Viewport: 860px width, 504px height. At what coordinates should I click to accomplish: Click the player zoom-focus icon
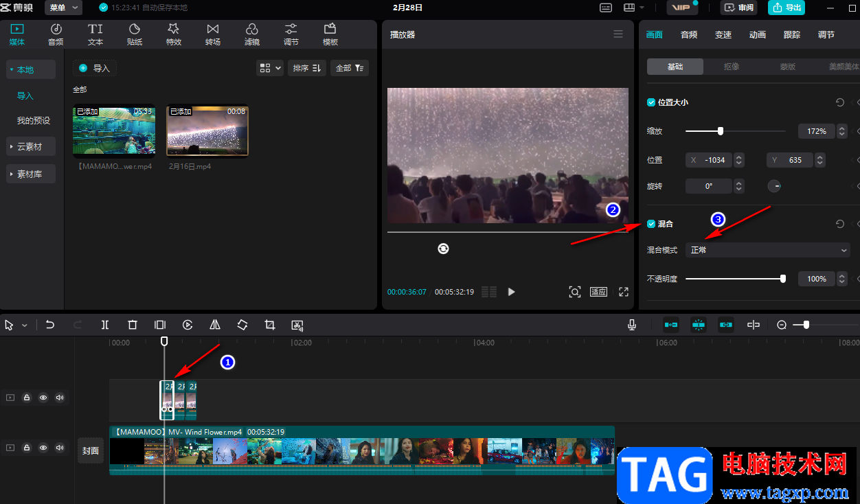click(575, 292)
